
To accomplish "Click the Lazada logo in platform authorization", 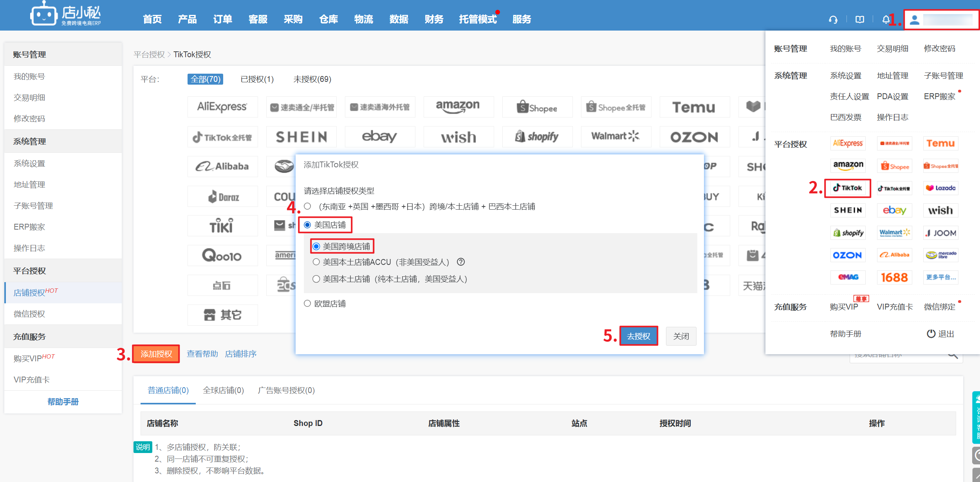I will pyautogui.click(x=940, y=188).
